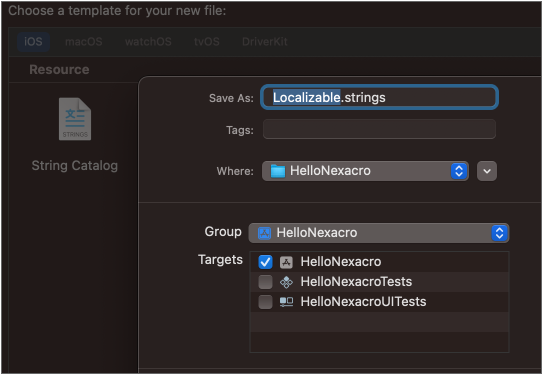Expand the save dialog with chevron button
The width and height of the screenshot is (542, 374).
coord(487,171)
